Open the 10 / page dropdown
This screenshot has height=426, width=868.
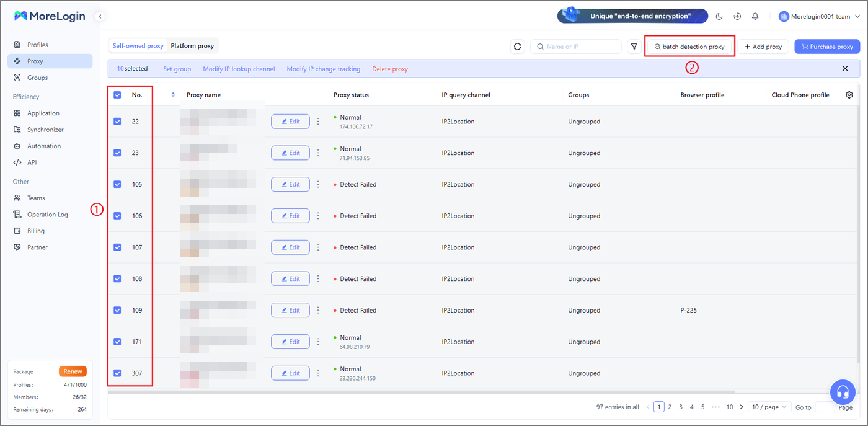click(x=769, y=407)
